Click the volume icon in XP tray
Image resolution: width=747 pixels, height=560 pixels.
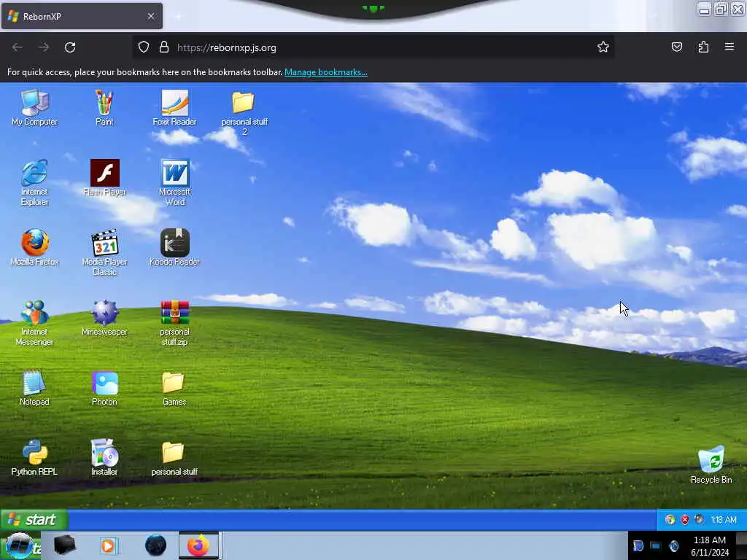point(699,519)
